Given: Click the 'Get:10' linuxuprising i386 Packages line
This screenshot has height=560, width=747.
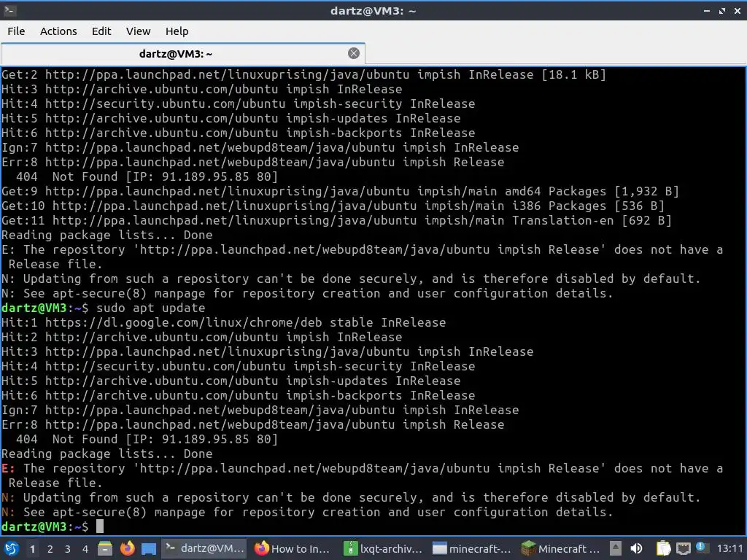Looking at the screenshot, I should [333, 206].
